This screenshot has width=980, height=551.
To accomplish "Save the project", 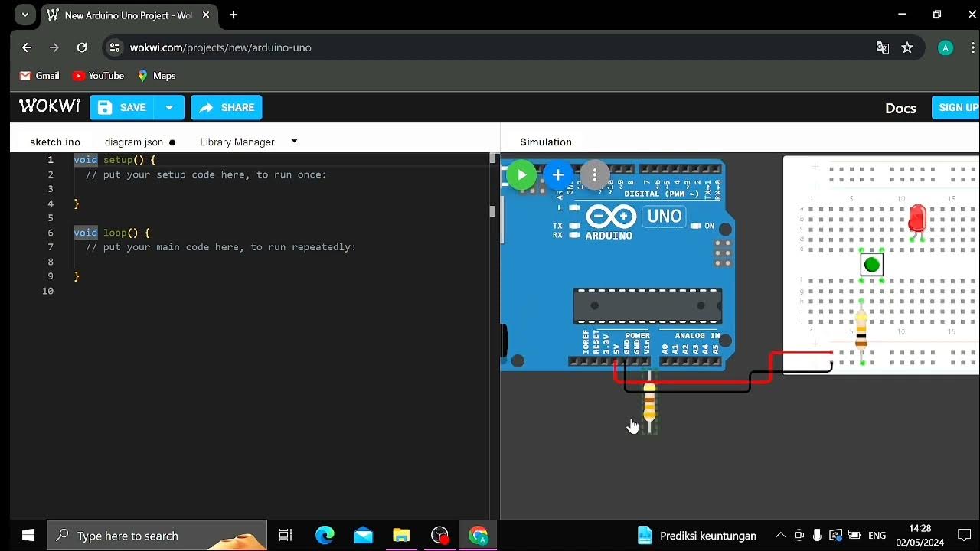I will [x=122, y=108].
